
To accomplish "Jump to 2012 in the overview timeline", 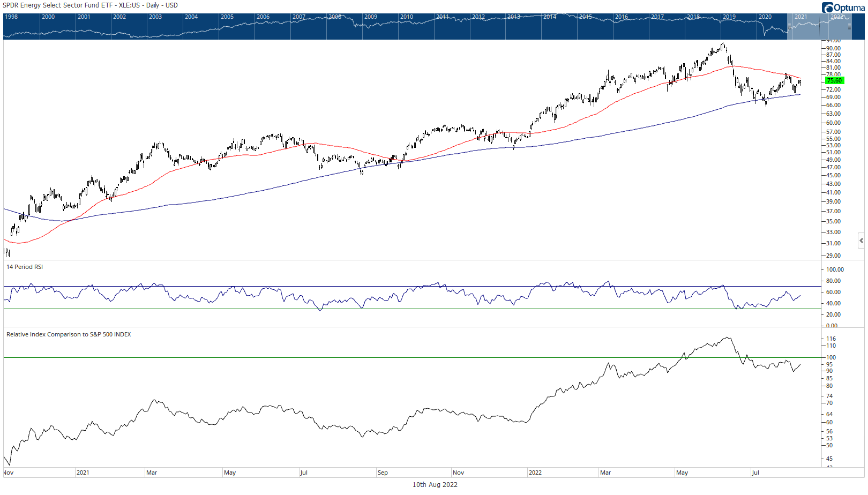I will pos(478,17).
